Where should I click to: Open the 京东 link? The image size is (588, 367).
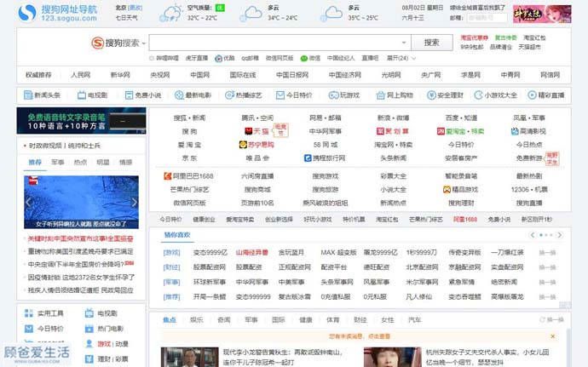click(x=189, y=158)
